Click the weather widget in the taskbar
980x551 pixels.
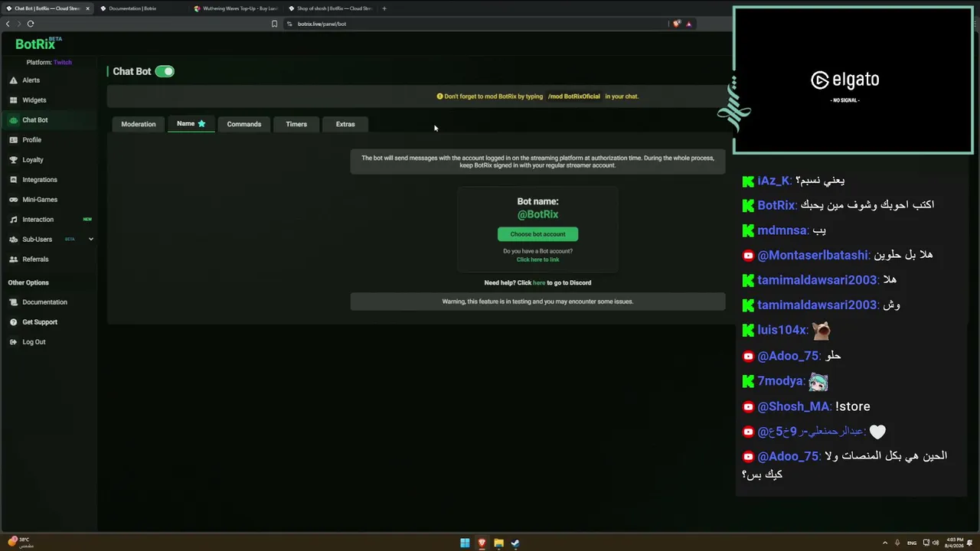(21, 543)
